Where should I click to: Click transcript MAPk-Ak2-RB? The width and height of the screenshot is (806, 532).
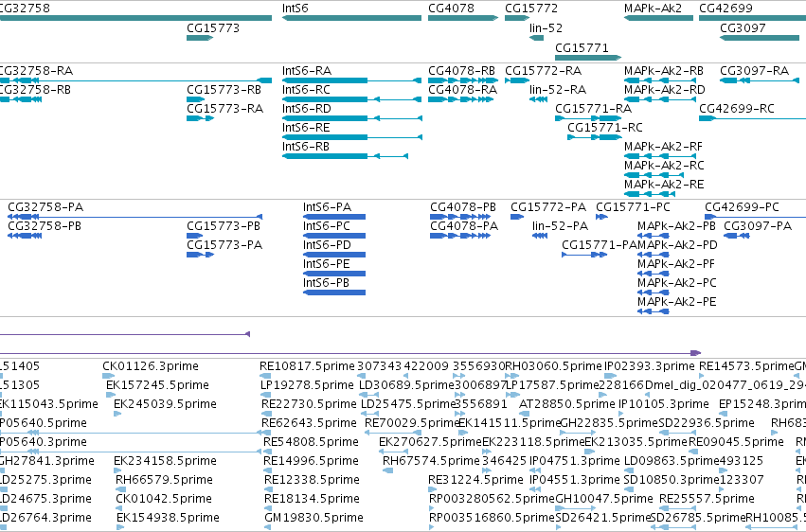(x=660, y=80)
